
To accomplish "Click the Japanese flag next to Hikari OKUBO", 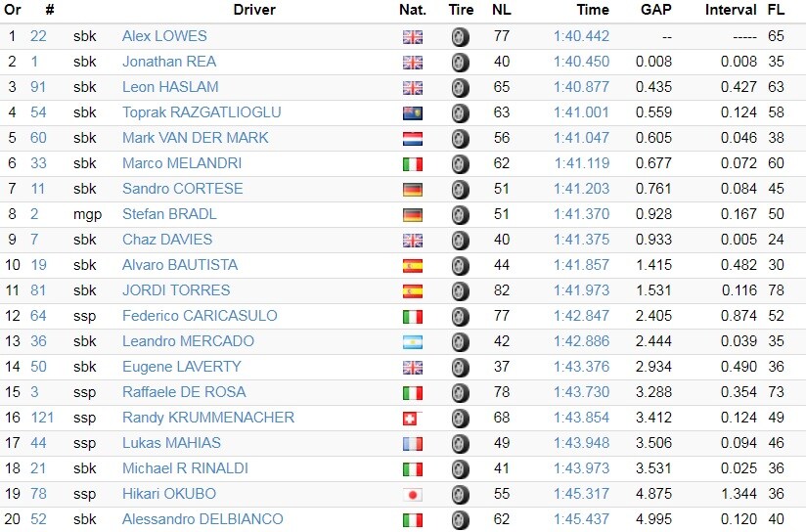I will (412, 495).
